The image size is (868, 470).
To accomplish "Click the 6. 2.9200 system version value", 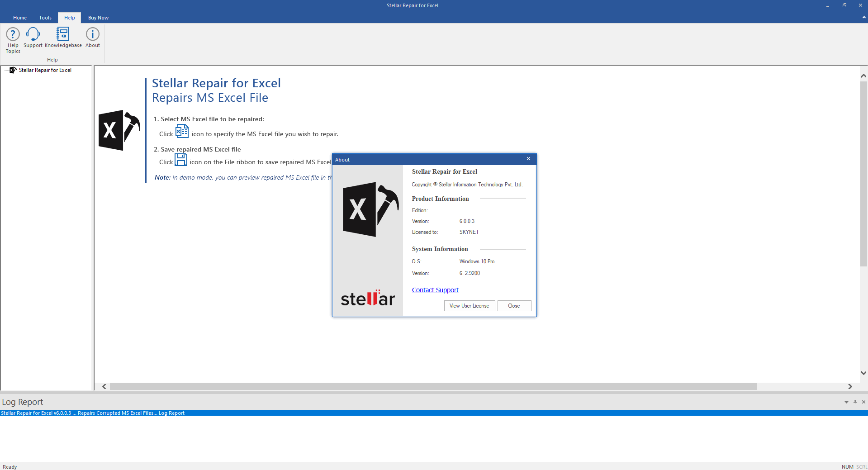I will coord(470,273).
